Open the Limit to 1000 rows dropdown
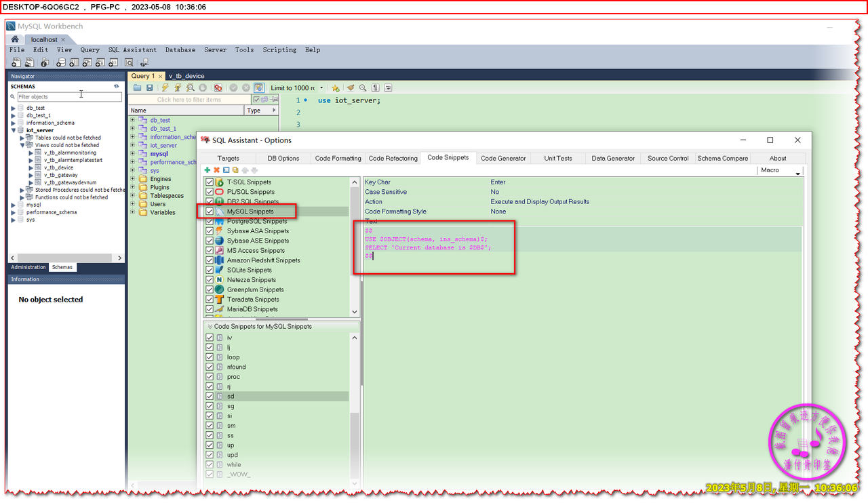 [321, 88]
